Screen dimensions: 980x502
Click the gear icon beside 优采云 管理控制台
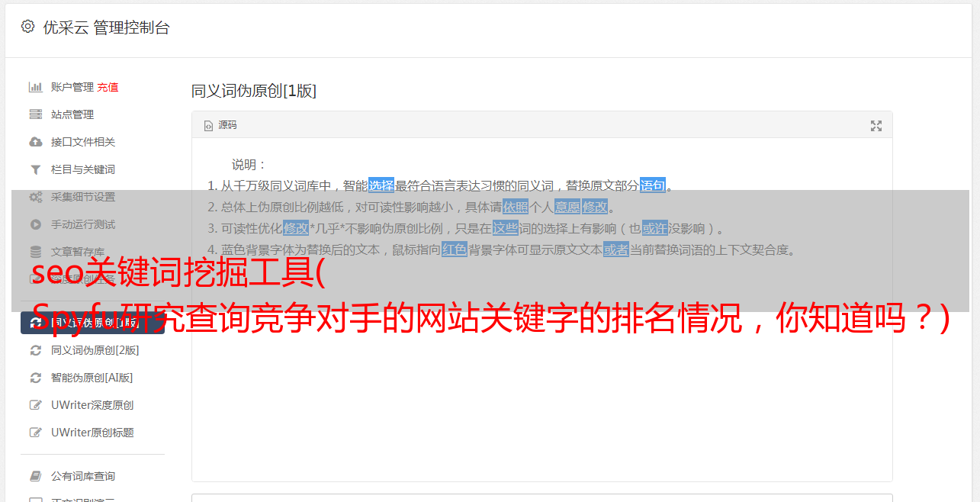28,27
